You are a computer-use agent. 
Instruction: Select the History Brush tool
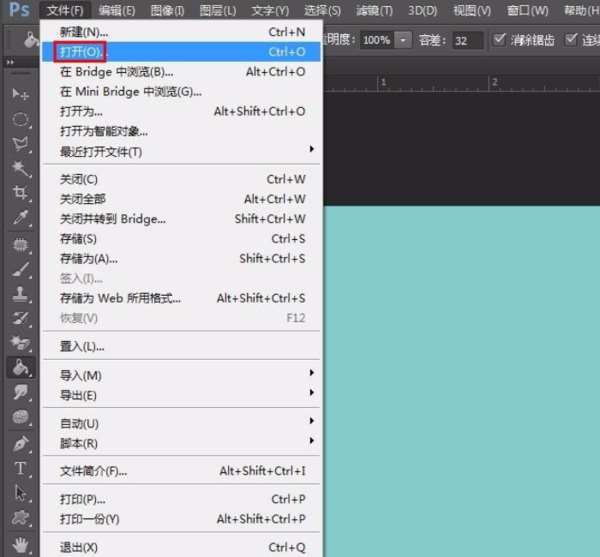(x=20, y=318)
